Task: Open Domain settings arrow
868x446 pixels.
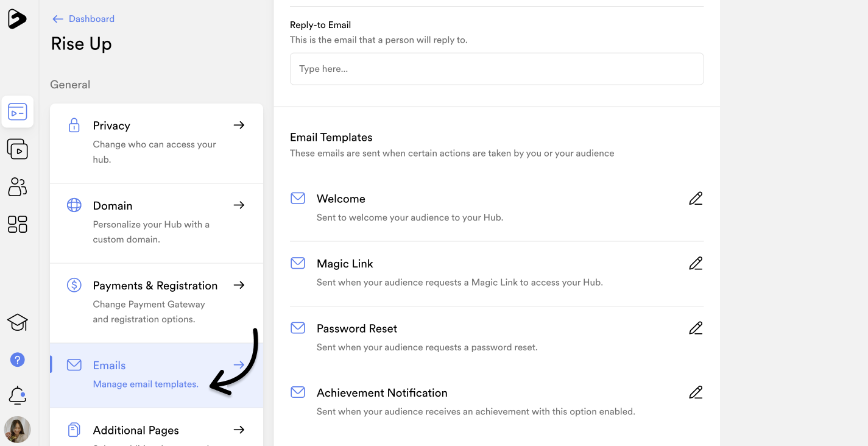Action: 239,205
